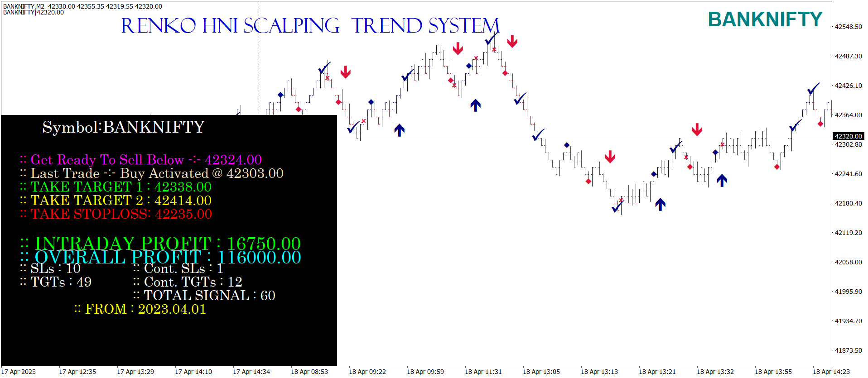The image size is (868, 378).
Task: Click the 41873.50 price axis label
Action: tap(848, 350)
